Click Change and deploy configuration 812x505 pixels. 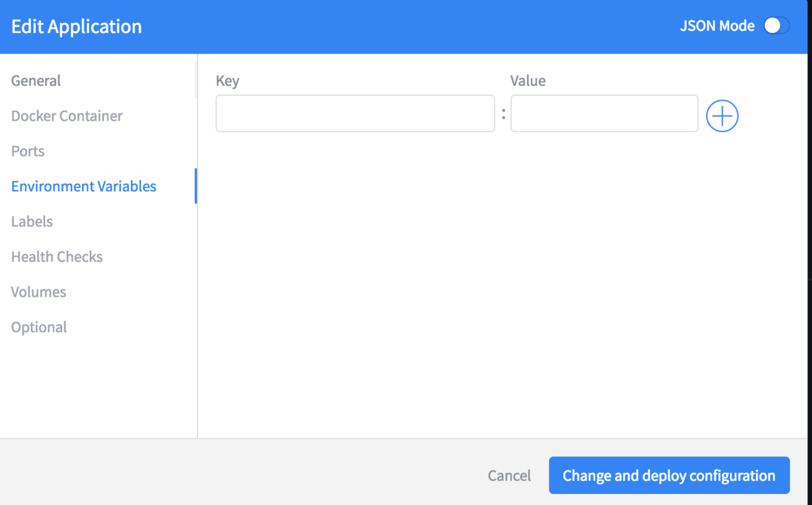coord(669,476)
